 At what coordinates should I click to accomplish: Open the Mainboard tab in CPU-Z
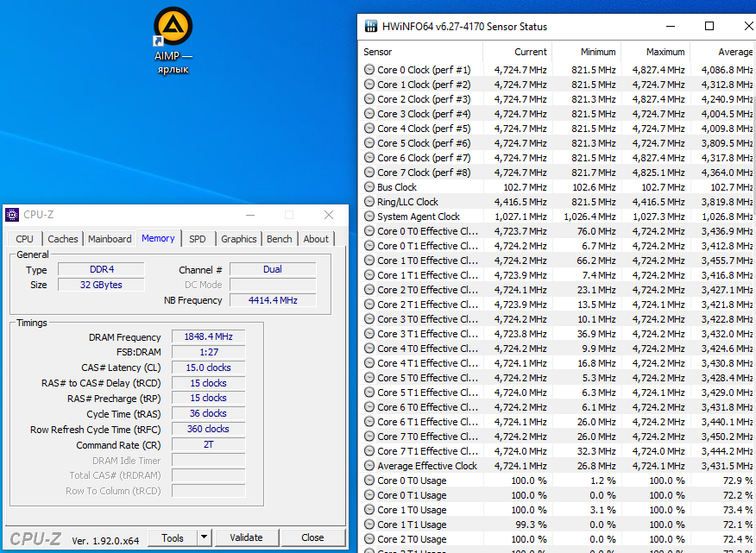(x=110, y=239)
